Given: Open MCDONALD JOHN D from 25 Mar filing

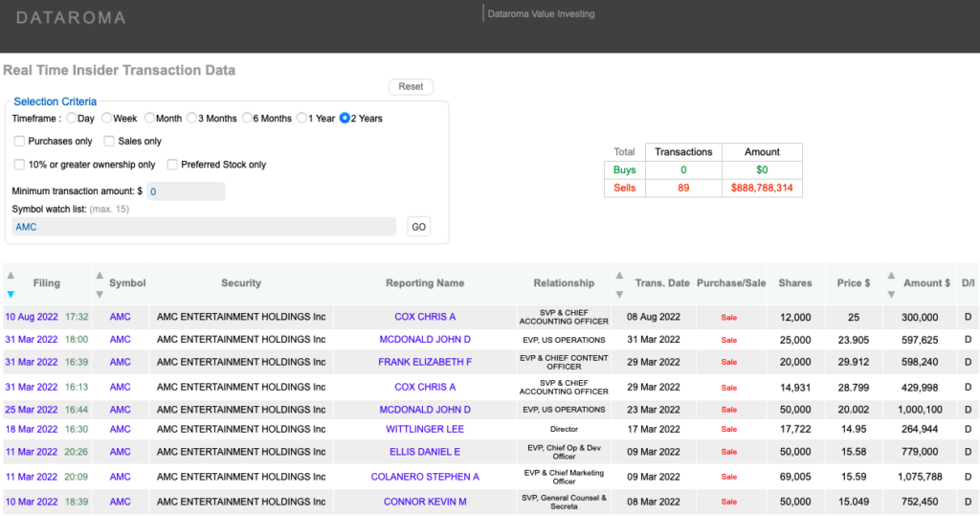Looking at the screenshot, I should 425,409.
